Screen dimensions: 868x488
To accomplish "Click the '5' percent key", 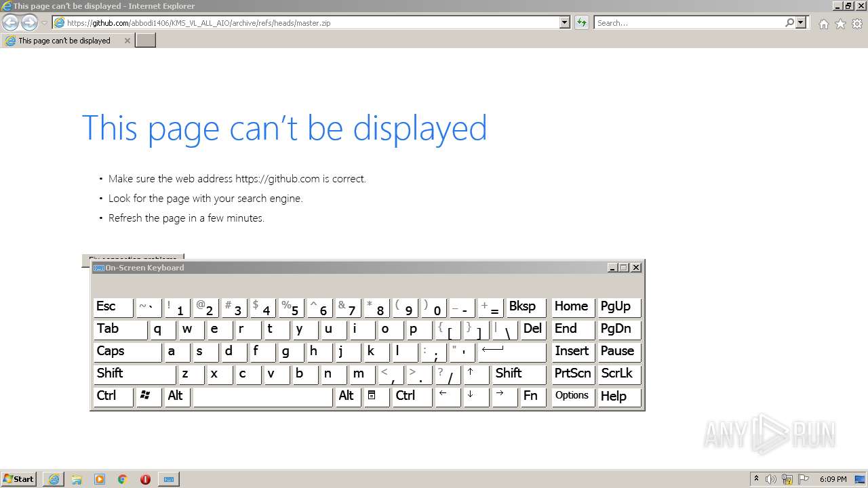I will 290,306.
